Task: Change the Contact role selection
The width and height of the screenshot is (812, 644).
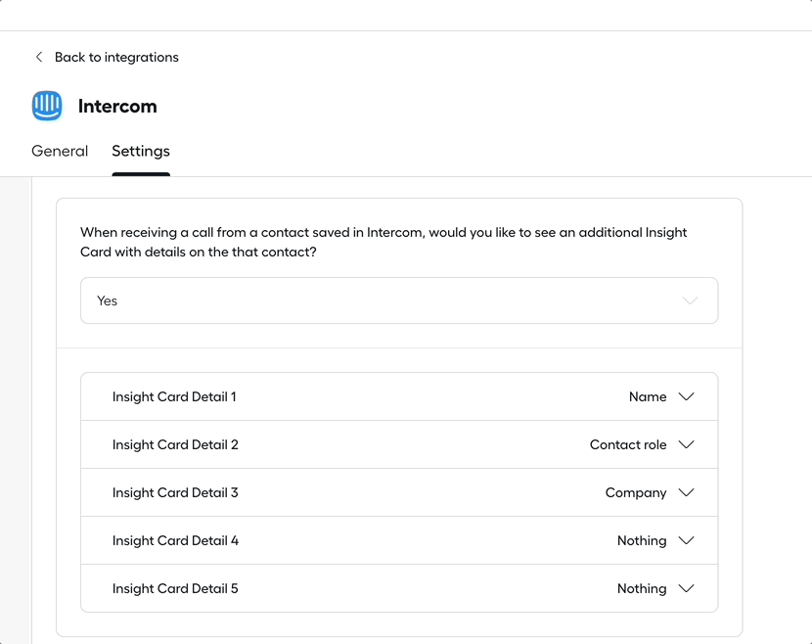Action: click(x=628, y=444)
